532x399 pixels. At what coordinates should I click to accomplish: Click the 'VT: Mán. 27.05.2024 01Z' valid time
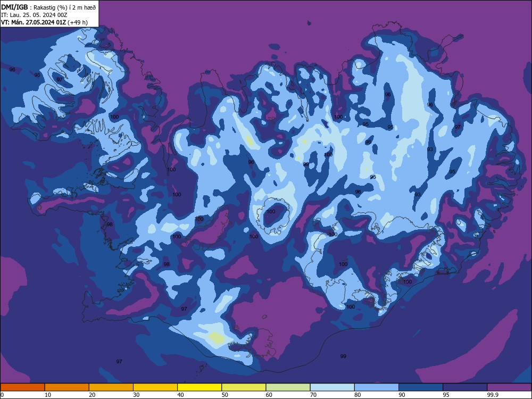[x=33, y=22]
